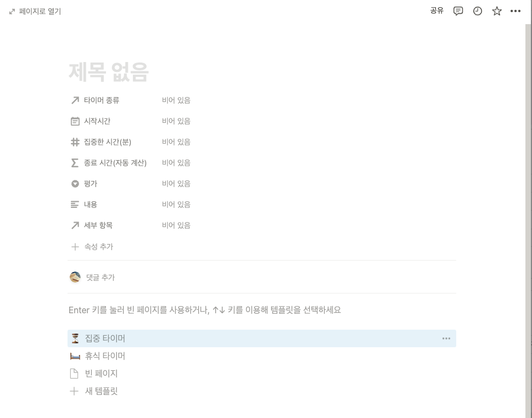Choose the 휴식 타이머 template
Screen dimensions: 532x418
(261, 356)
